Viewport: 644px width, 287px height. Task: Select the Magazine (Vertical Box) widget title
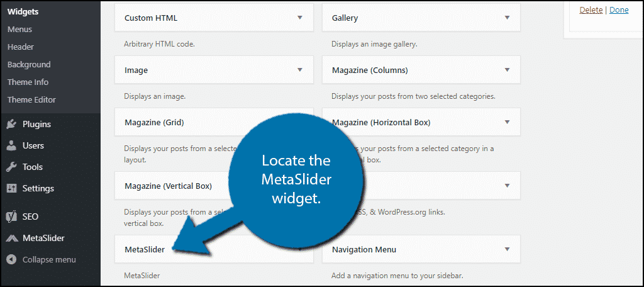coord(169,186)
